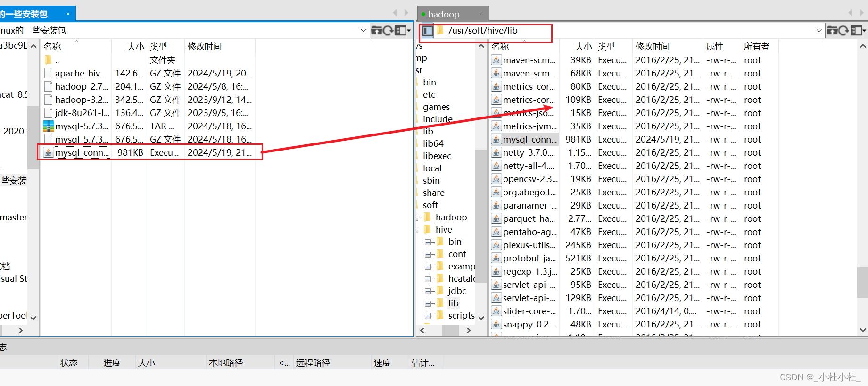Select the netty-3.7.0 jar file icon

point(496,152)
